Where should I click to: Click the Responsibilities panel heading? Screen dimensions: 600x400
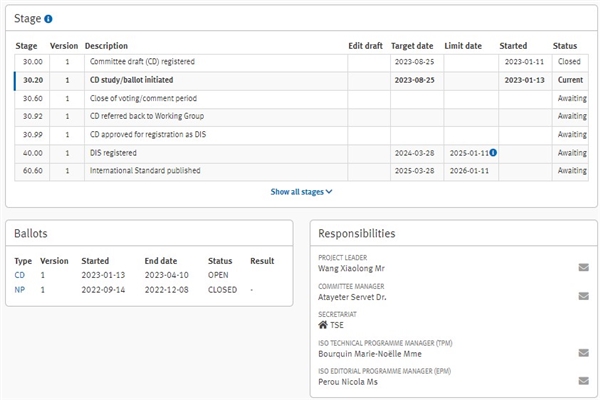[356, 233]
